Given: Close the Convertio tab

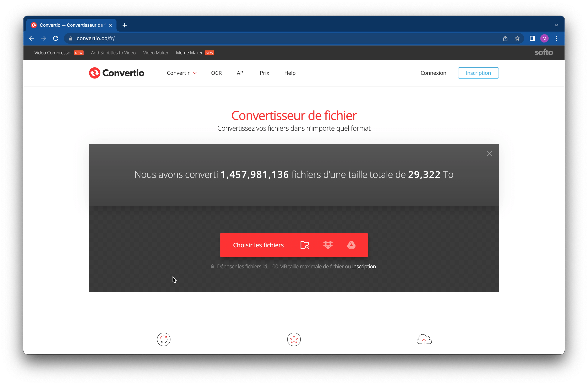Looking at the screenshot, I should coord(110,25).
